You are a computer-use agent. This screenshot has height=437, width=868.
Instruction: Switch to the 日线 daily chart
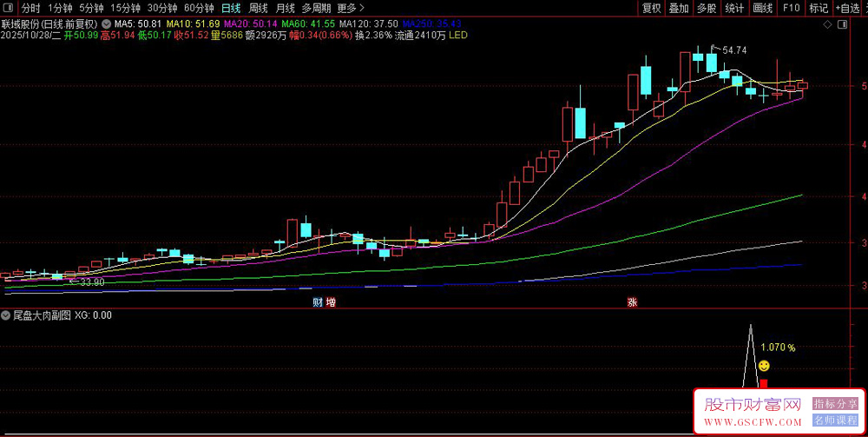230,8
